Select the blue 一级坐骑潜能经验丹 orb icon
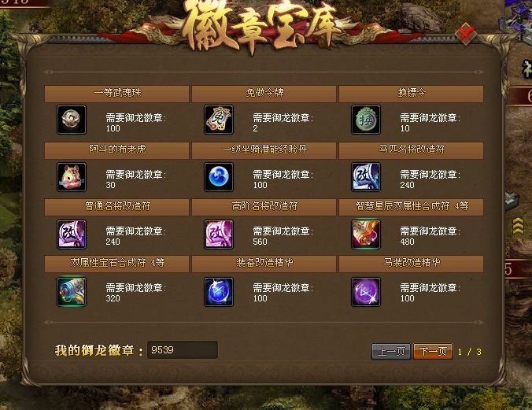Screen dimensions: 532x410 coord(219,177)
